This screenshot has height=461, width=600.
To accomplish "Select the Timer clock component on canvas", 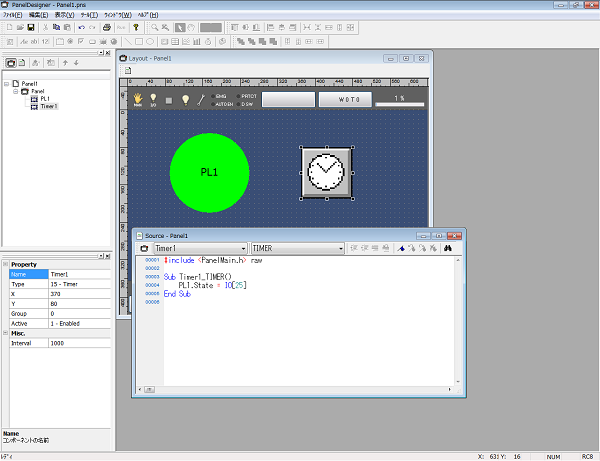I will pyautogui.click(x=326, y=172).
